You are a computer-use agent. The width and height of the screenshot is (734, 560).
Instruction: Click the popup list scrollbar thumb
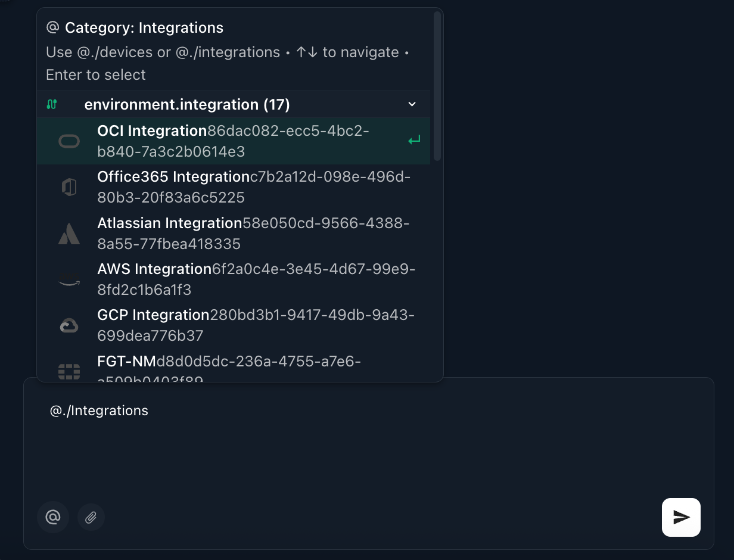pyautogui.click(x=437, y=86)
